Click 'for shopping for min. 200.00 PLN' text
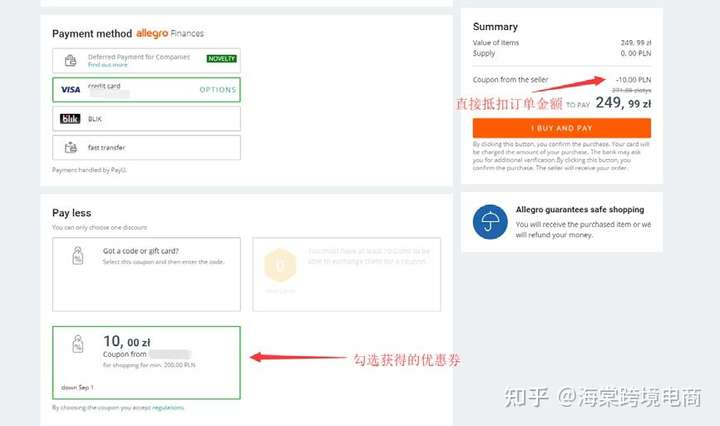The image size is (720, 426). click(x=149, y=365)
